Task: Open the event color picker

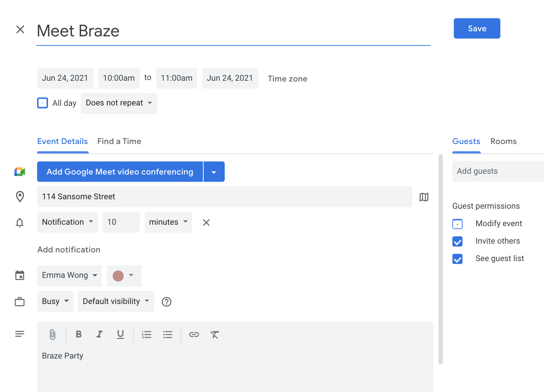Action: [124, 276]
